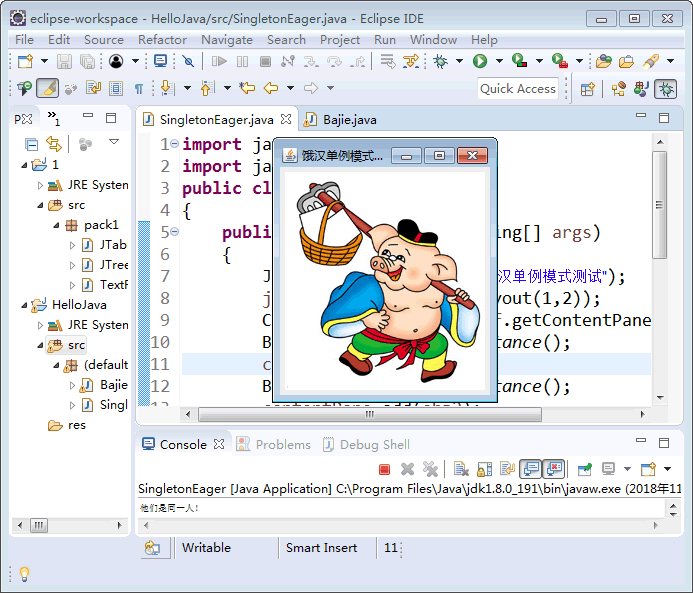
Task: Click the Suspend pause icon
Action: [x=242, y=61]
